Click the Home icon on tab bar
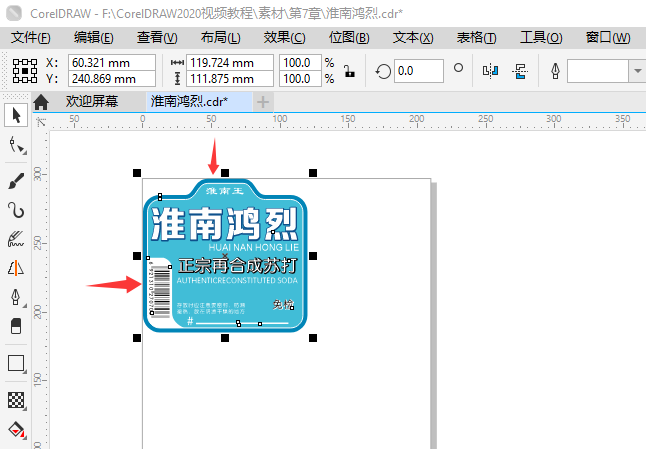Viewport: 646px width, 449px height. (x=41, y=102)
